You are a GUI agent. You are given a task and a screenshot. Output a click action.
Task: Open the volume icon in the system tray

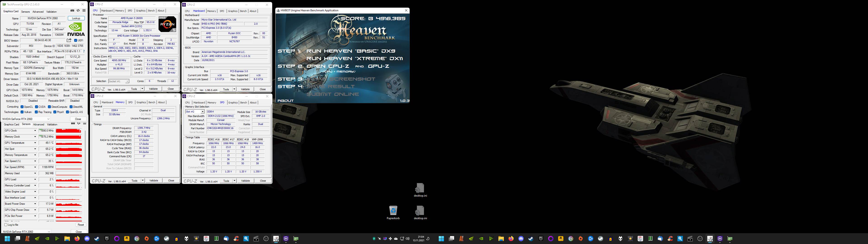coord(407,239)
